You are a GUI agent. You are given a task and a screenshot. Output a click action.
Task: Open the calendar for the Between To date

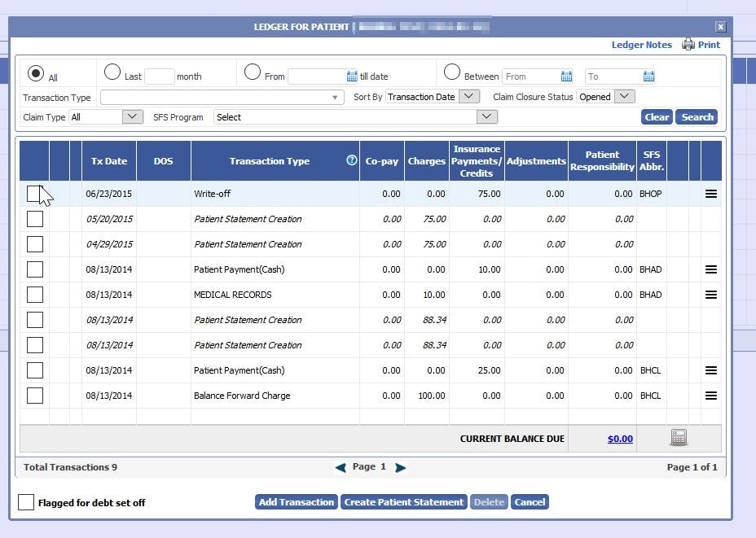[x=648, y=76]
